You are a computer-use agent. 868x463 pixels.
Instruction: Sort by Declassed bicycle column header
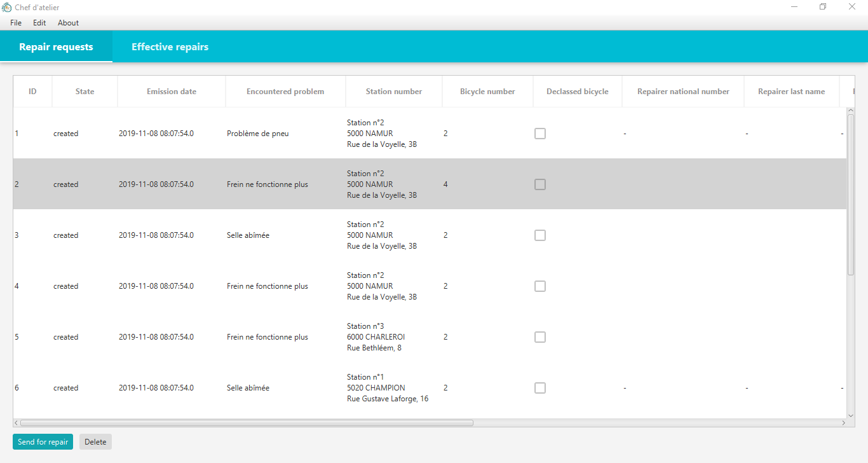(578, 92)
